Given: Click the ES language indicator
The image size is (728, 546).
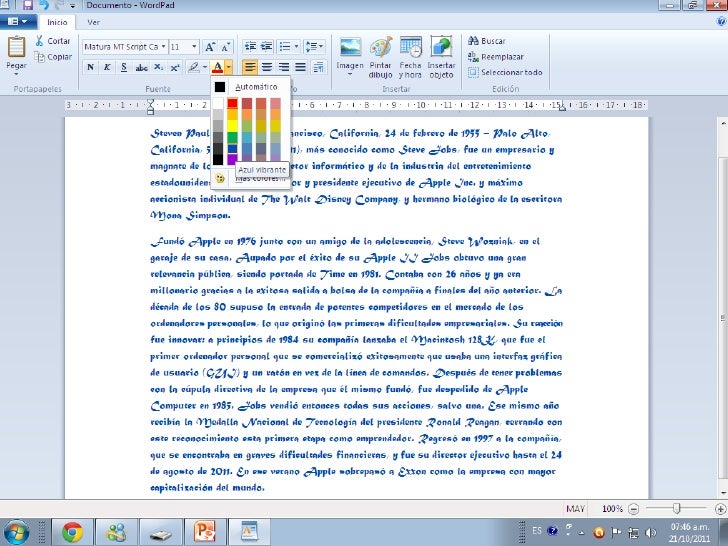Looking at the screenshot, I should (x=537, y=531).
